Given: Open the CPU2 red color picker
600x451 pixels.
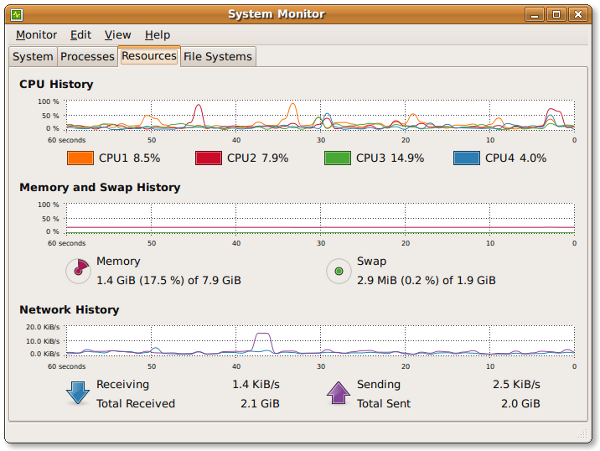Looking at the screenshot, I should (208, 158).
